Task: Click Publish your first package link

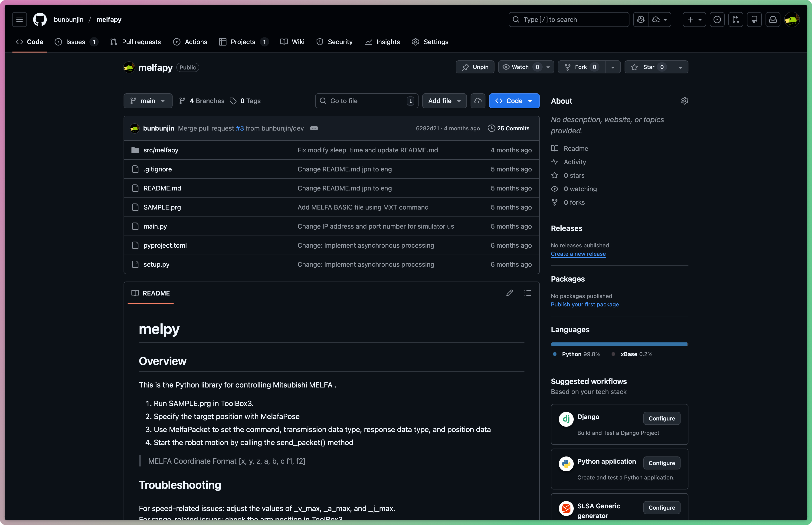Action: pyautogui.click(x=585, y=305)
